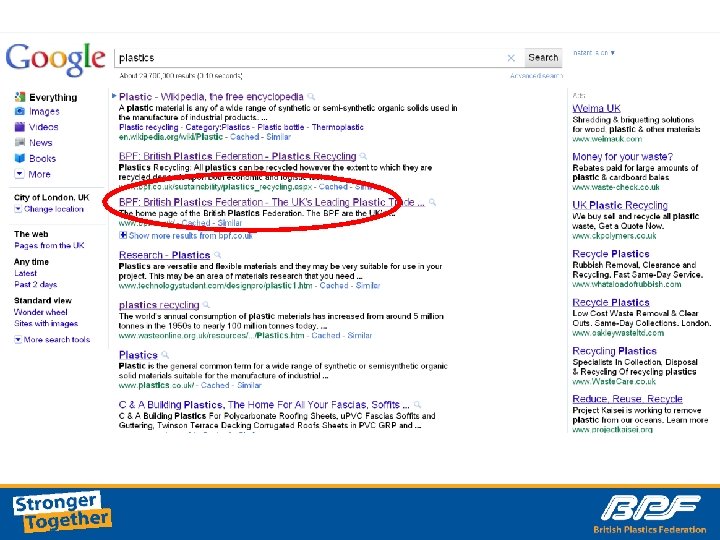Open BPF UK's Leading Plastic Trade result
The height and width of the screenshot is (540, 720).
point(271,202)
